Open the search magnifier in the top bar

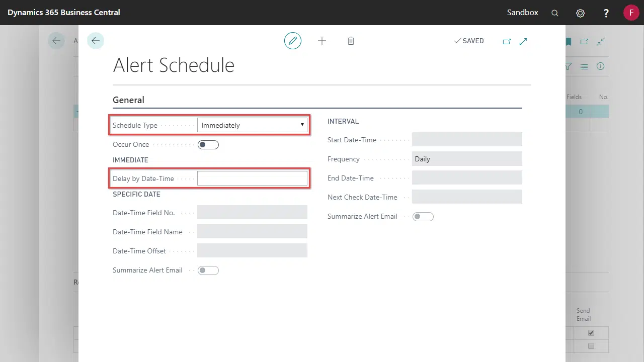(555, 13)
